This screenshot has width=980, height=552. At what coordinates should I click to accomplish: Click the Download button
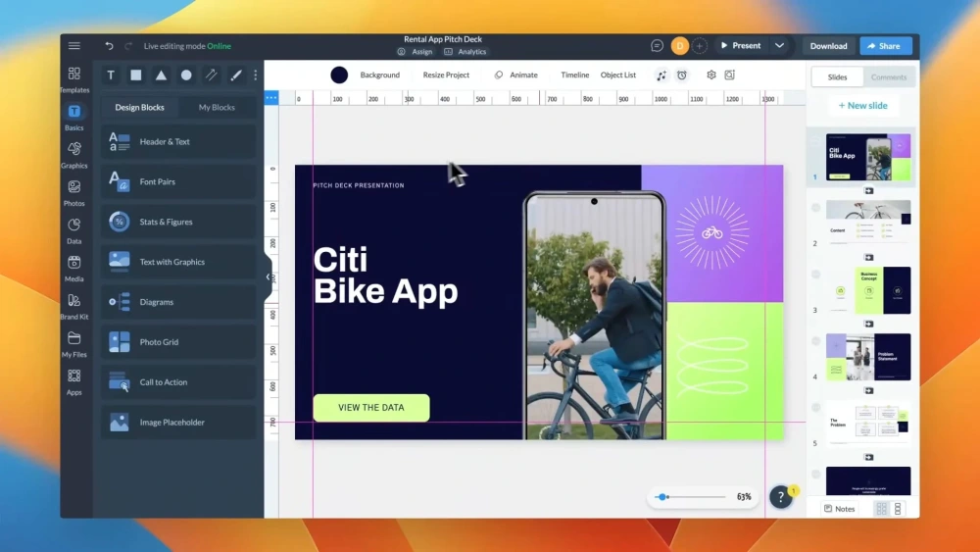829,46
